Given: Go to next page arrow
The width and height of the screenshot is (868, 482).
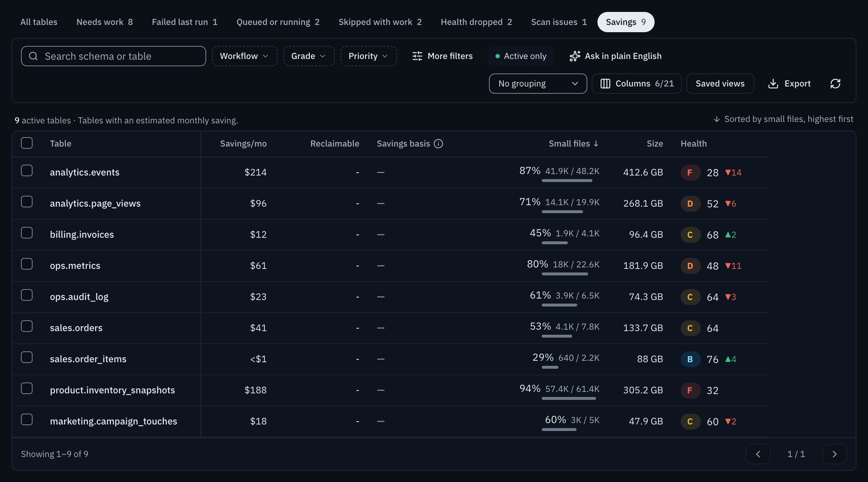Looking at the screenshot, I should (834, 454).
